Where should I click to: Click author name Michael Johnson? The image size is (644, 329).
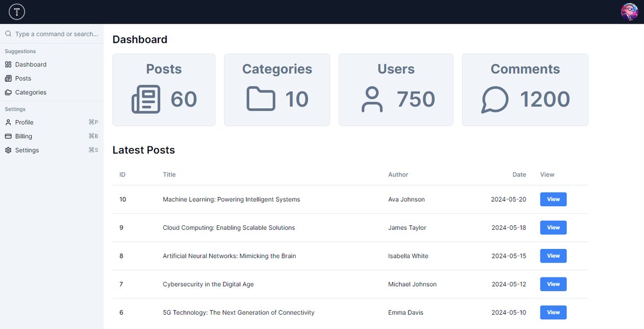tap(412, 284)
